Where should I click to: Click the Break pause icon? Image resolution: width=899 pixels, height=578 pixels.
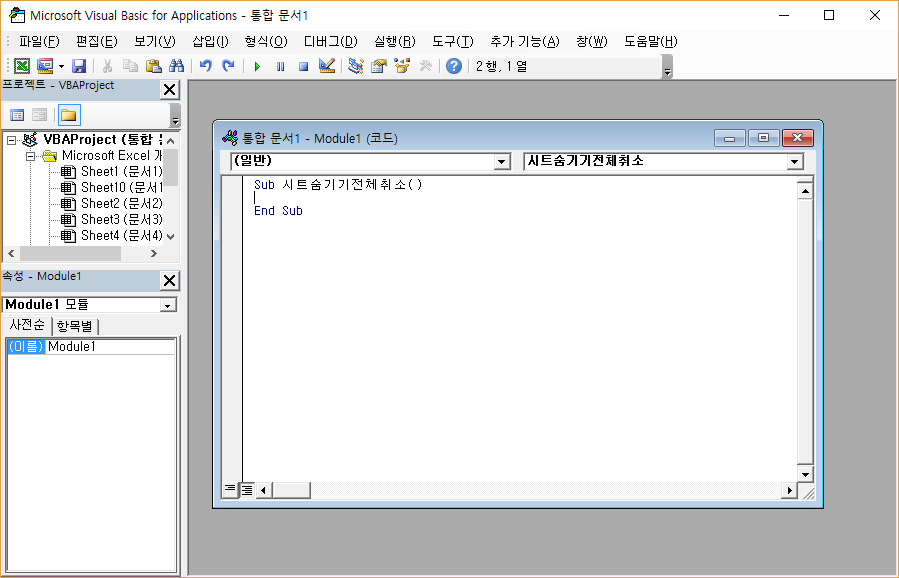[x=280, y=67]
